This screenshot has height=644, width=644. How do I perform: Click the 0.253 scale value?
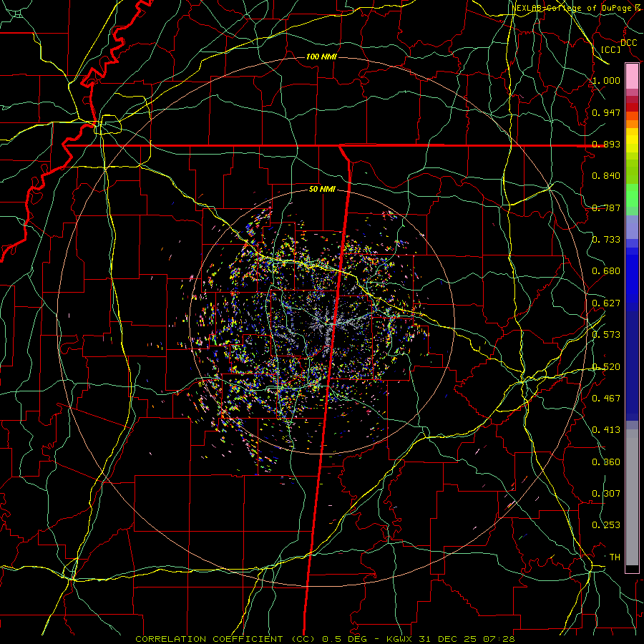pyautogui.click(x=606, y=525)
